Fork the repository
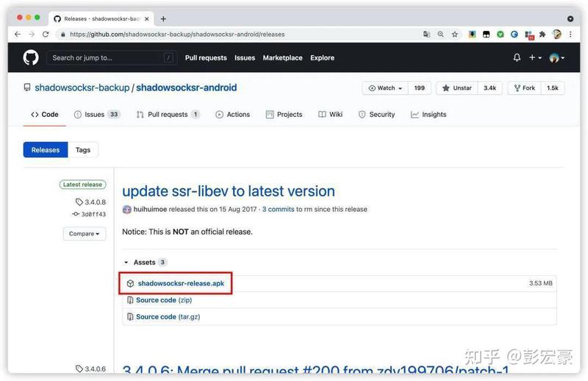Image resolution: width=588 pixels, height=381 pixels. click(x=524, y=88)
